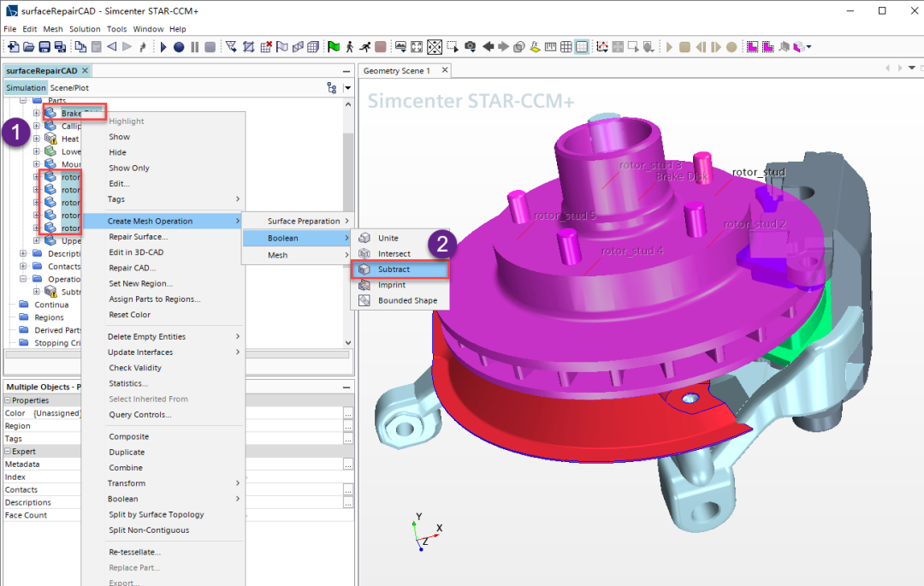Close the surfaceRepairCAD tab
Viewport: 924px width, 586px height.
click(85, 71)
